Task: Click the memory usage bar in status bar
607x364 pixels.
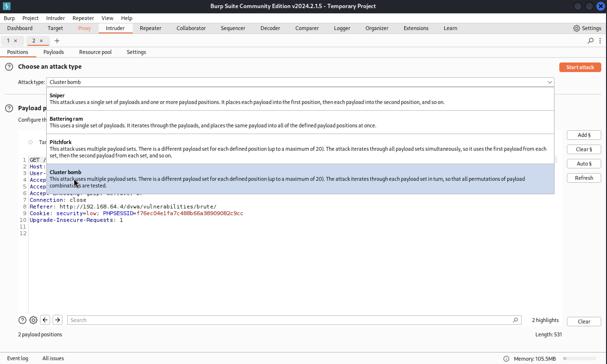Action: pyautogui.click(x=580, y=359)
